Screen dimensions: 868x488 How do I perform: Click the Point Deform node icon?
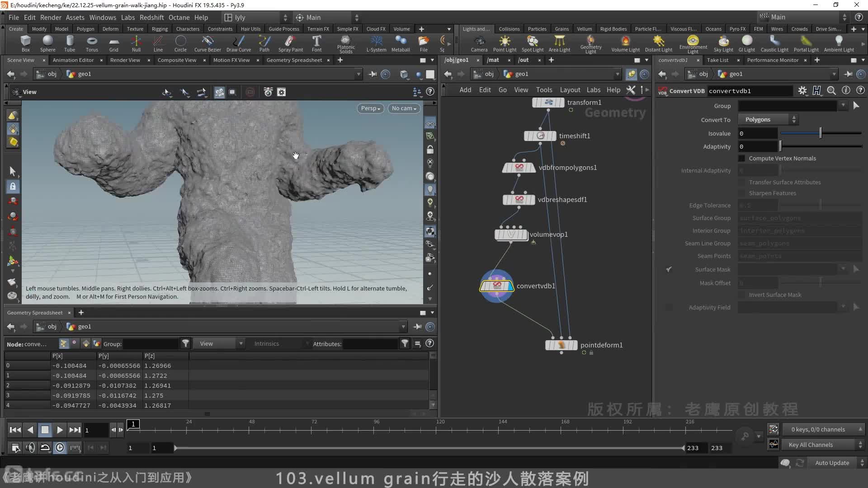(561, 344)
